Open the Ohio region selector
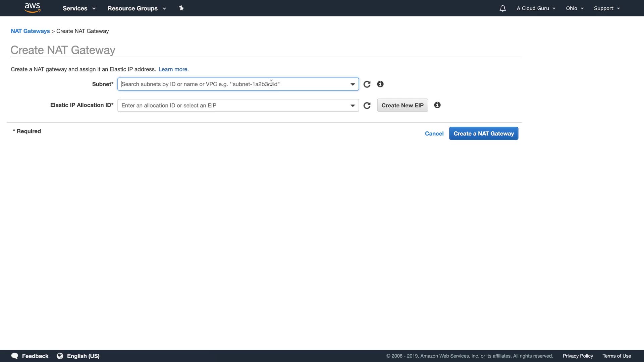 [575, 8]
